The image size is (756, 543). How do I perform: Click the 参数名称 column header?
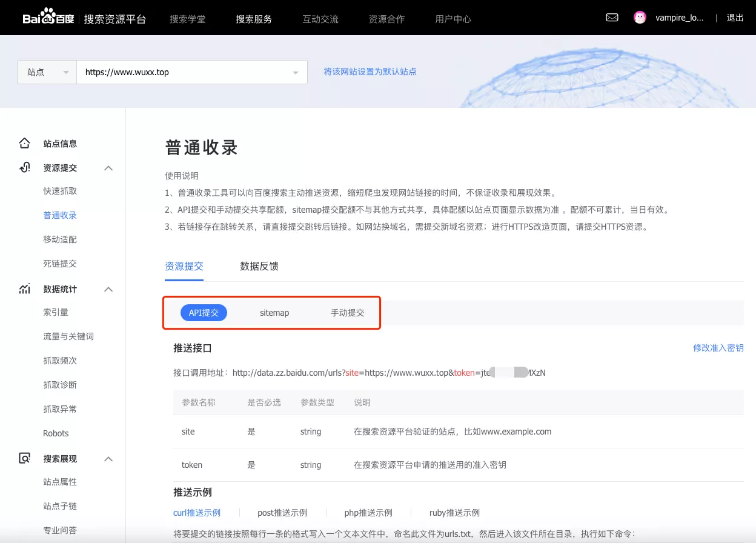click(199, 402)
